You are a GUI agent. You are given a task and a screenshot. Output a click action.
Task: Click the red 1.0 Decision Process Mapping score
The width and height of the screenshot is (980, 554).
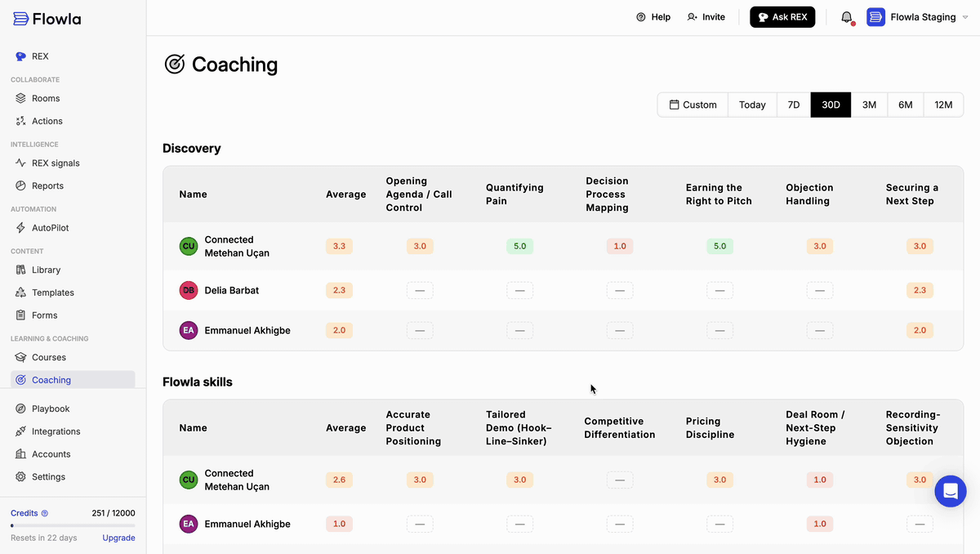pos(620,246)
